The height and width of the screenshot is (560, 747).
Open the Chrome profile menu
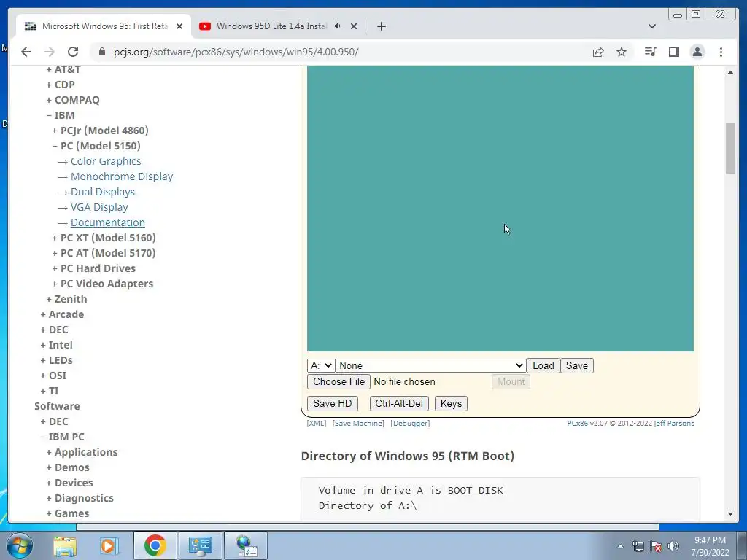click(697, 52)
